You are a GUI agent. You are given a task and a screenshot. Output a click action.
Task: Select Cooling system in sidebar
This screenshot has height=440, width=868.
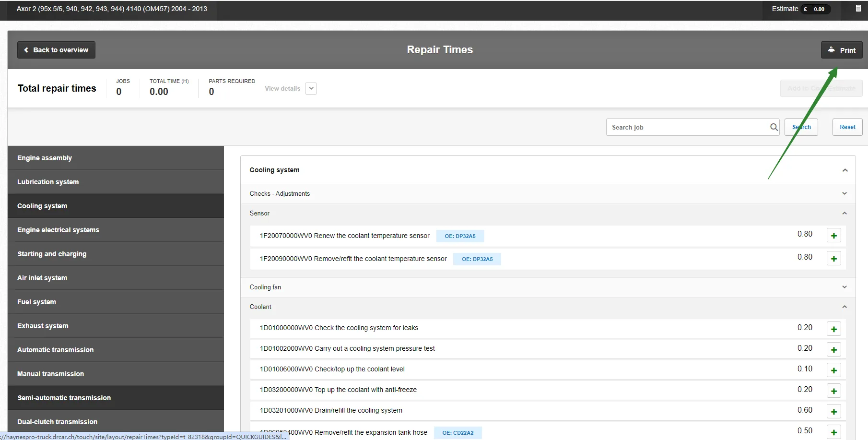pyautogui.click(x=116, y=206)
